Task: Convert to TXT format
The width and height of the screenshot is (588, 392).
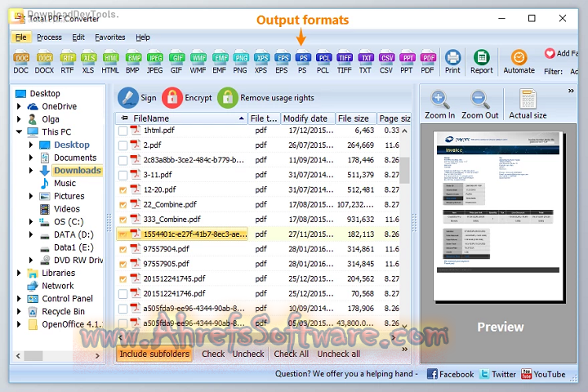Action: (x=365, y=61)
